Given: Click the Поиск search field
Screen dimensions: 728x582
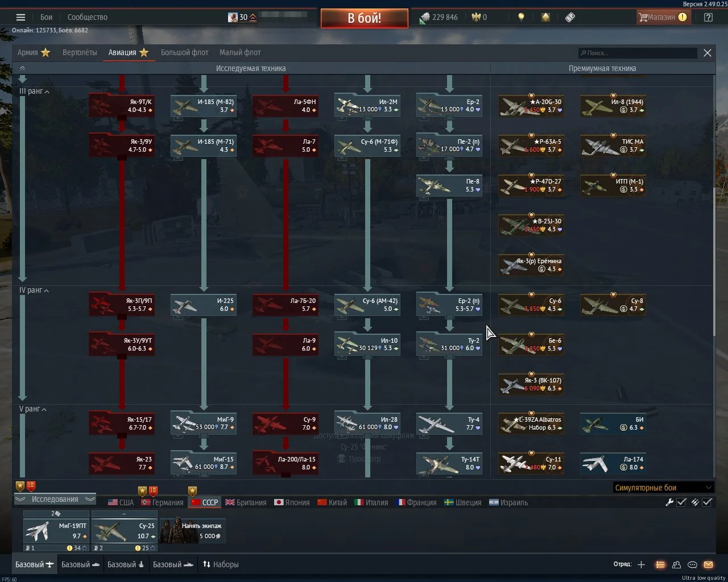Looking at the screenshot, I should [638, 53].
